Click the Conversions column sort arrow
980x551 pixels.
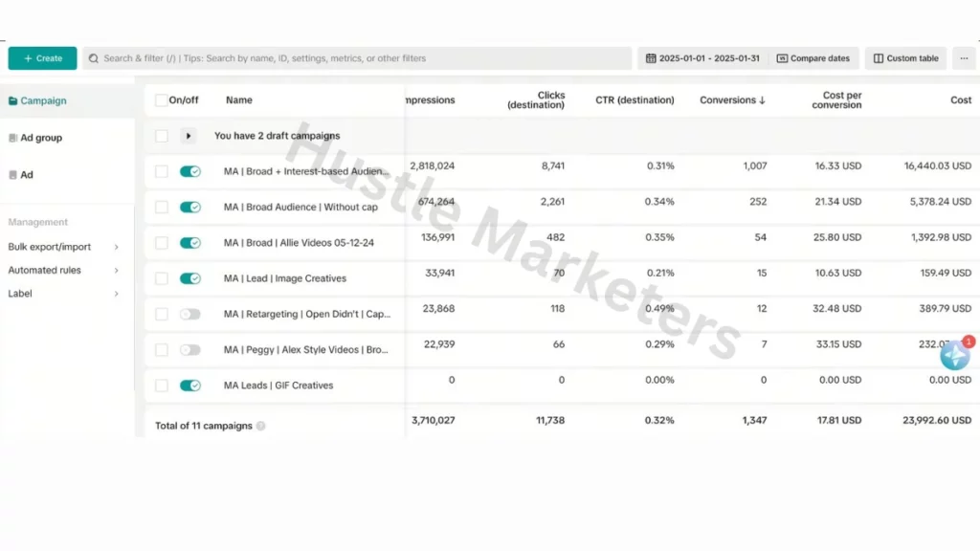coord(762,100)
